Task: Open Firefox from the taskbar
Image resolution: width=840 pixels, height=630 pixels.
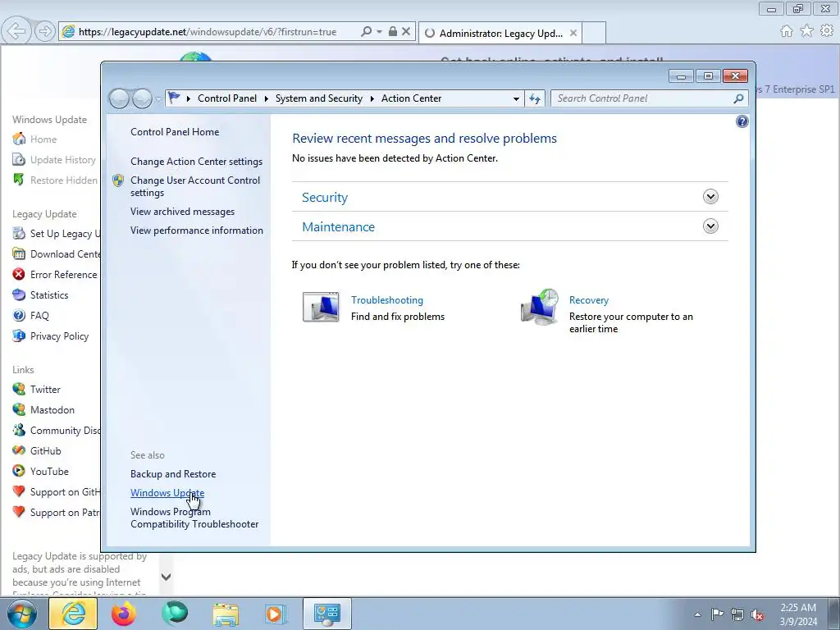Action: tap(124, 614)
